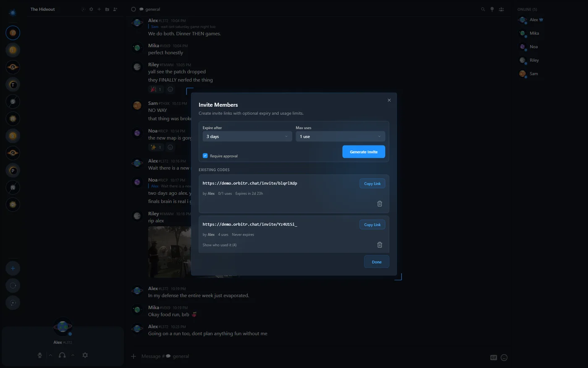Select the server icon labeled N
Image resolution: width=588 pixels, height=368 pixels.
pyautogui.click(x=13, y=188)
